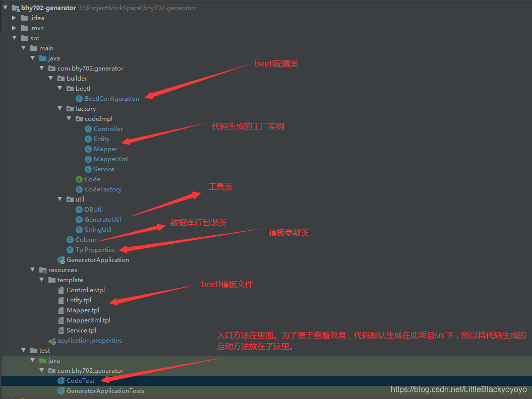Image resolution: width=532 pixels, height=399 pixels.
Task: Expand the .mvn folder
Action: [14, 28]
